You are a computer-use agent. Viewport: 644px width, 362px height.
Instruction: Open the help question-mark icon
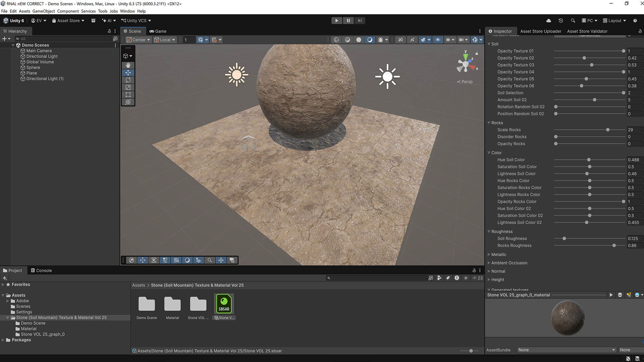tap(635, 20)
